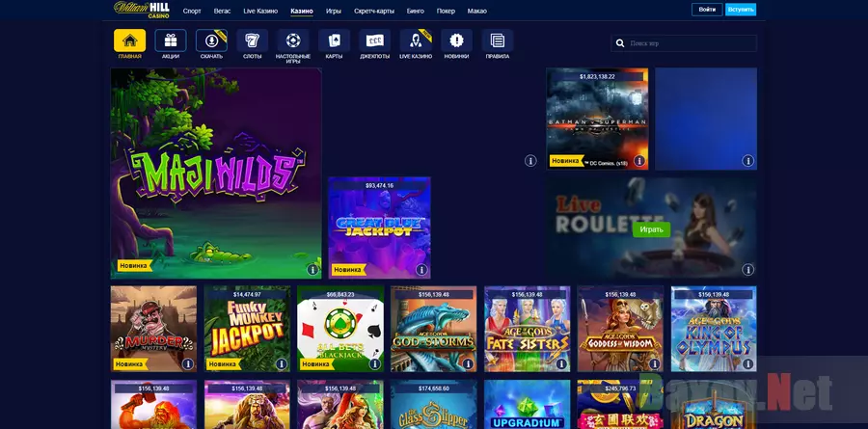Show info for Maji Wilds game

tap(312, 270)
